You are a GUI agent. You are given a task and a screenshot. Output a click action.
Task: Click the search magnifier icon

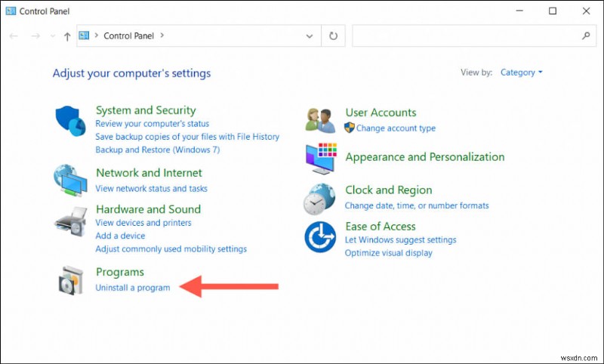click(x=586, y=35)
